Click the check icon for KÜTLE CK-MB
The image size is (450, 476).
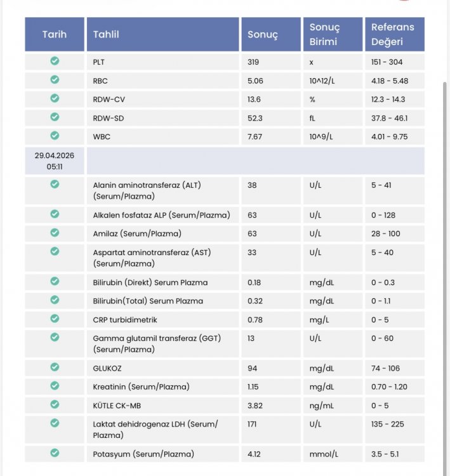pos(55,404)
